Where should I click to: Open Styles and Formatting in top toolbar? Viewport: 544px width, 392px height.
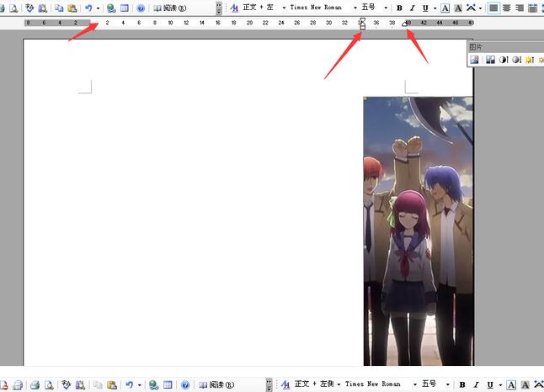(234, 8)
